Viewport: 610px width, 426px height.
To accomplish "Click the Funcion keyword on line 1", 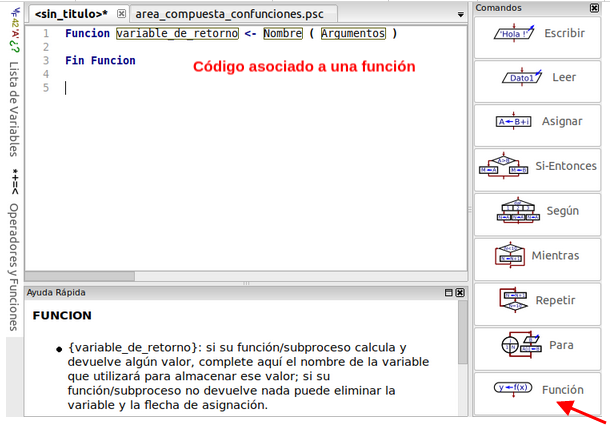I will pyautogui.click(x=88, y=33).
